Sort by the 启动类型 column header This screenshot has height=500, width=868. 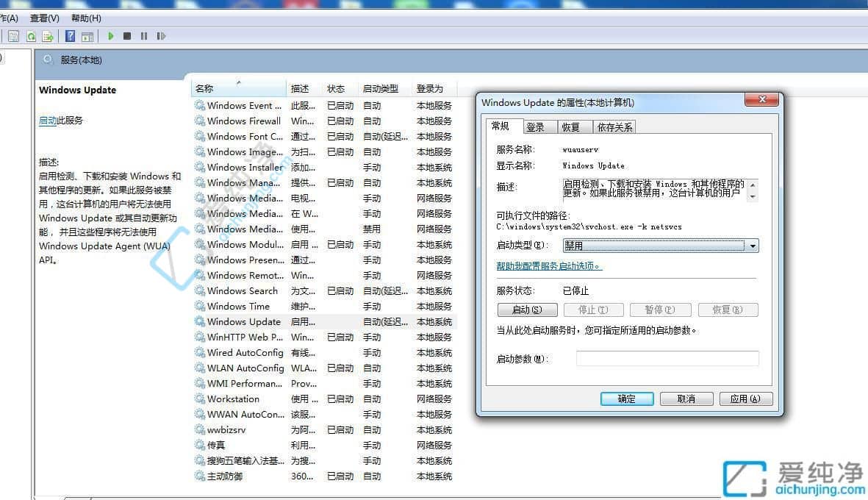tap(384, 88)
